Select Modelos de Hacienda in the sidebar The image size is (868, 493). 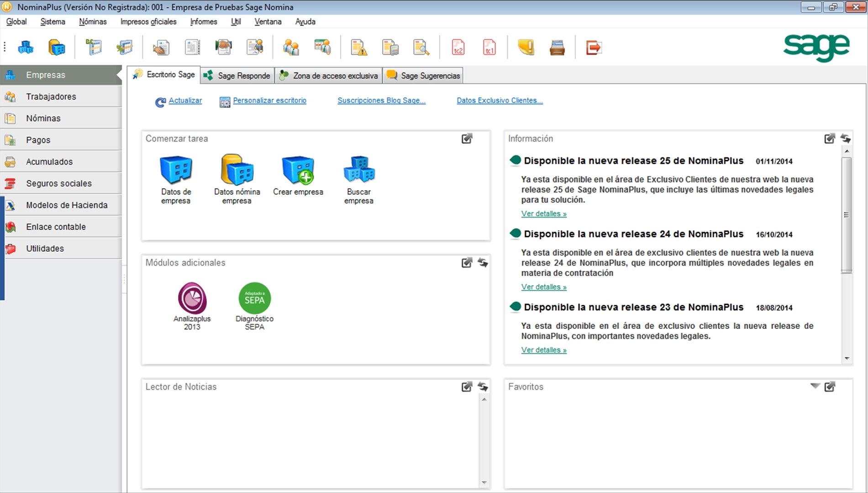pyautogui.click(x=61, y=205)
